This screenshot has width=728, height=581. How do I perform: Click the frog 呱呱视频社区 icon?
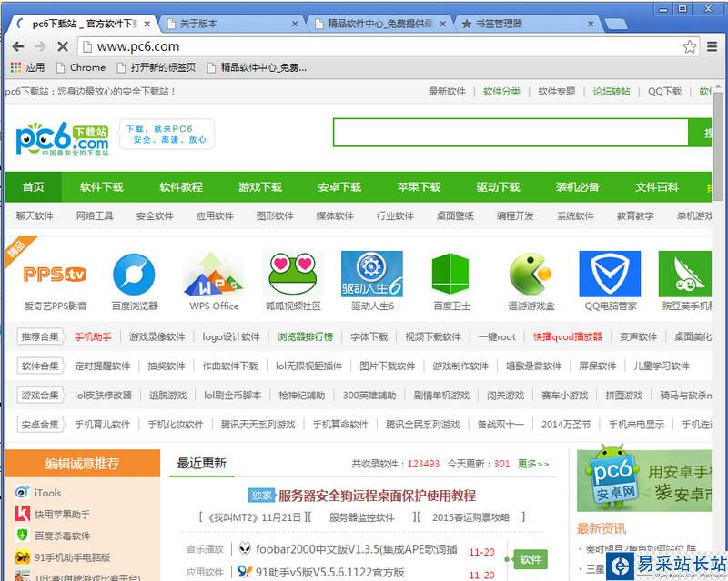point(293,275)
